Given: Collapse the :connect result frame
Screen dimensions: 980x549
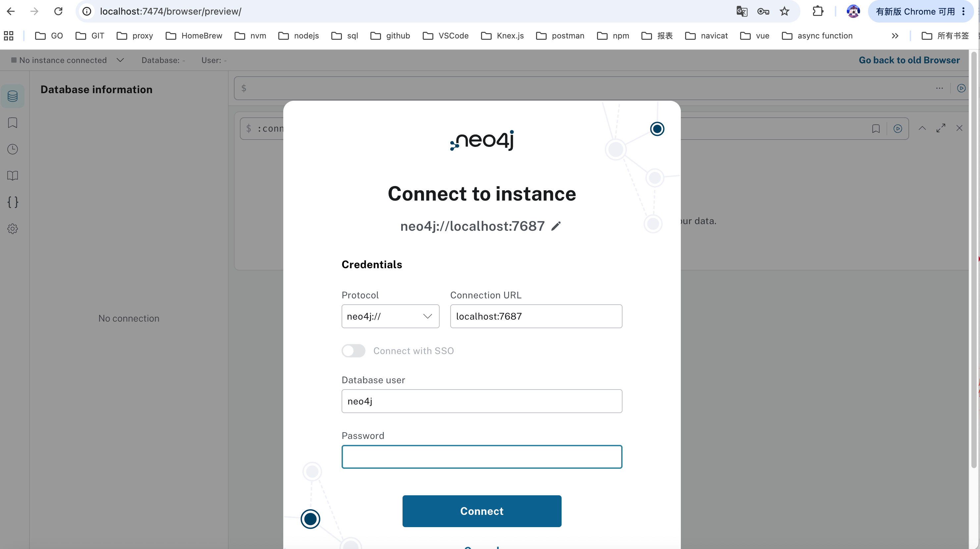Looking at the screenshot, I should point(922,128).
